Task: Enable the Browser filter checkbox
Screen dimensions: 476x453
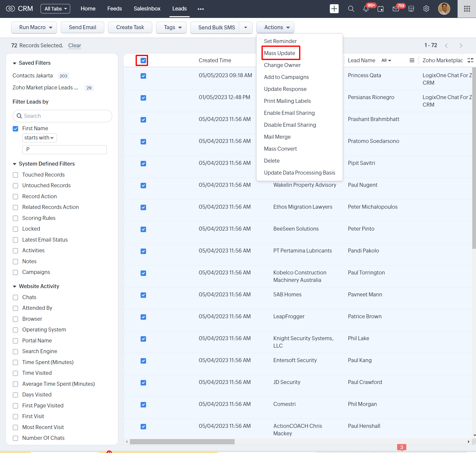Action: 15,319
